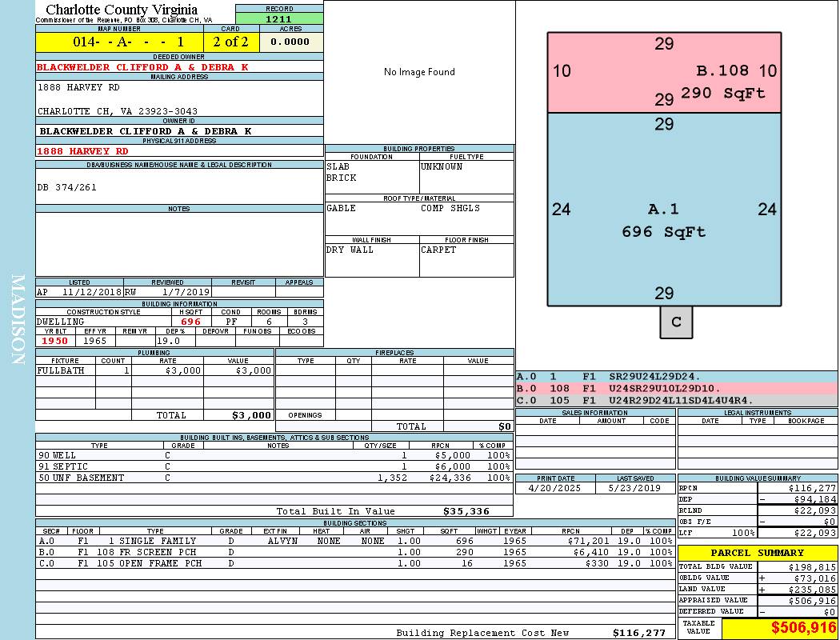Click pink B.108 sketch section
Viewport: 840px width, 640px height.
click(664, 73)
